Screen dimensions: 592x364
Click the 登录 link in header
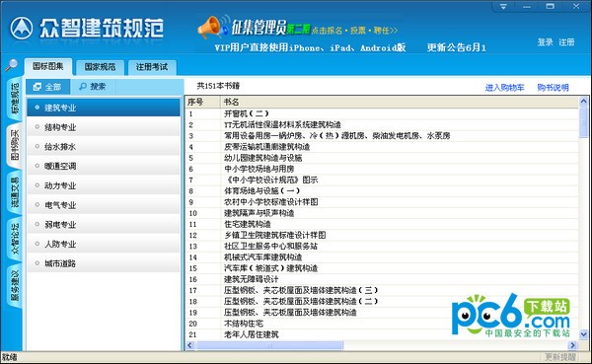coord(545,42)
